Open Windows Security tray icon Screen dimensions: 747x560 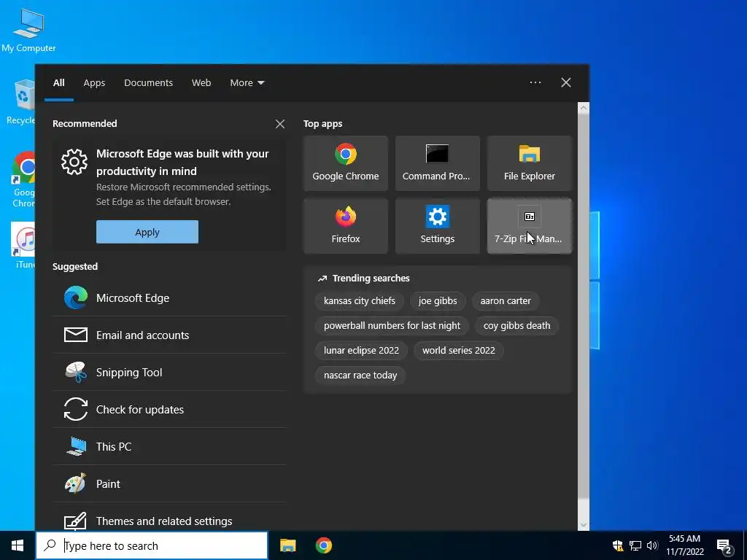point(618,545)
